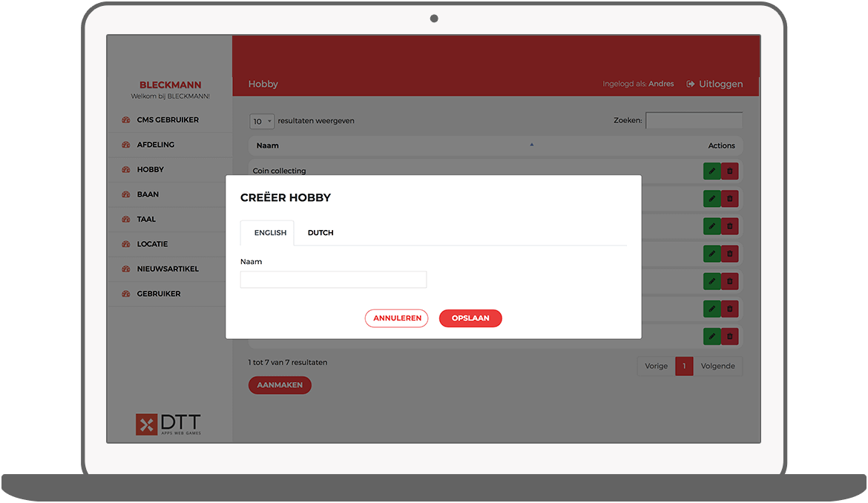This screenshot has width=868, height=503.
Task: Select page 1 in pagination
Action: (x=684, y=366)
